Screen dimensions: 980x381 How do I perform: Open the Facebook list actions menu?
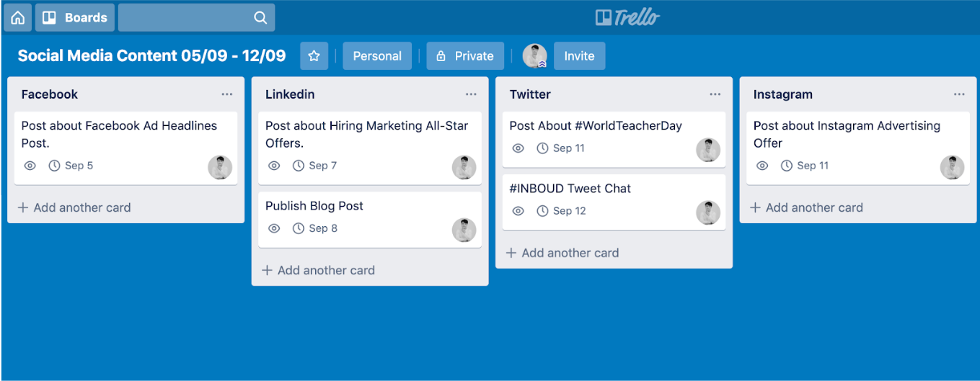[227, 94]
